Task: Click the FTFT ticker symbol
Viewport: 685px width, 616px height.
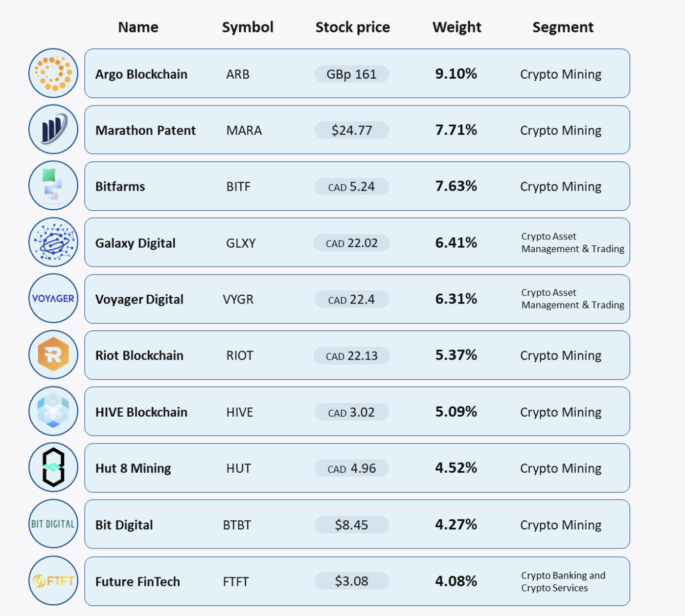Action: point(236,582)
